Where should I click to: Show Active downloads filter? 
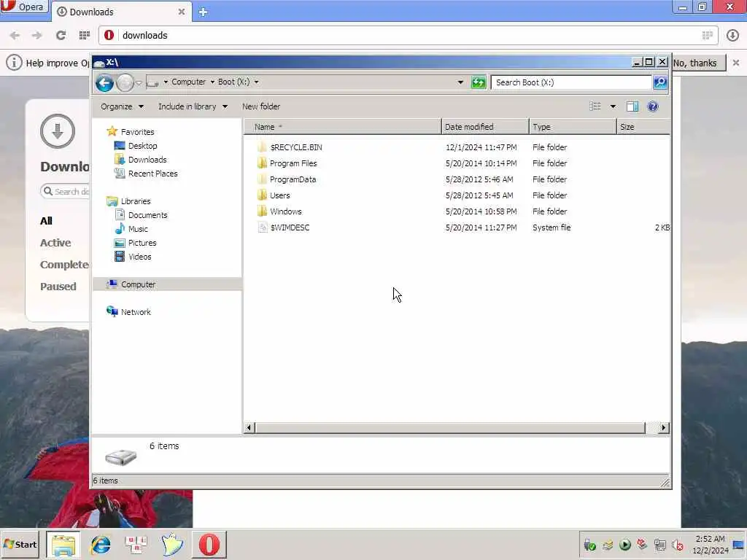click(55, 243)
